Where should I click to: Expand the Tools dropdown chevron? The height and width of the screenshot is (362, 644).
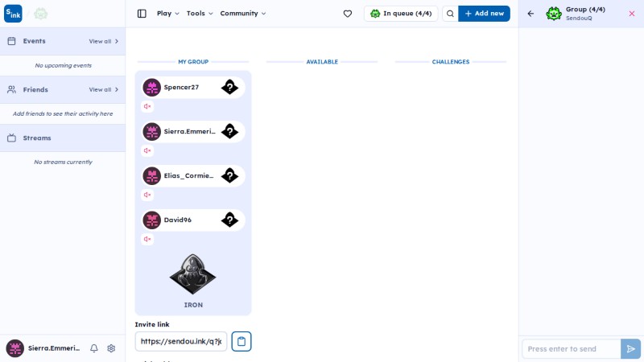tap(211, 14)
